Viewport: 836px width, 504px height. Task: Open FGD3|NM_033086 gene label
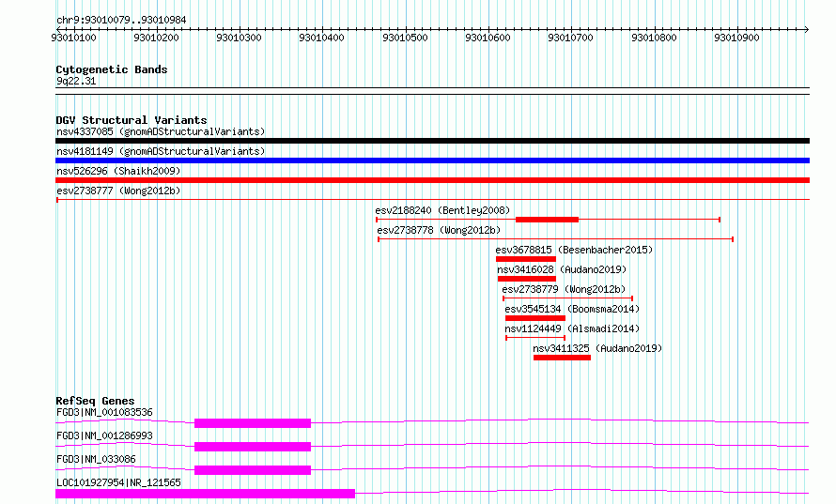[x=96, y=459]
